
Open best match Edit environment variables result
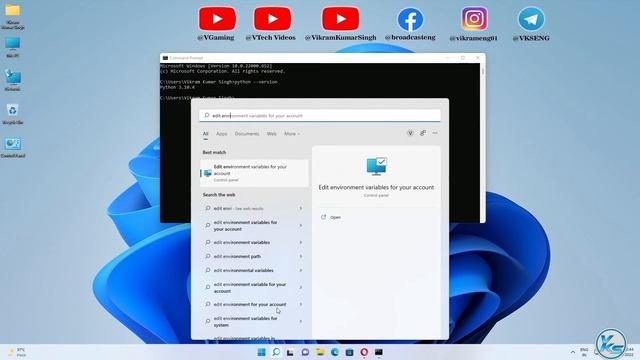[x=254, y=173]
